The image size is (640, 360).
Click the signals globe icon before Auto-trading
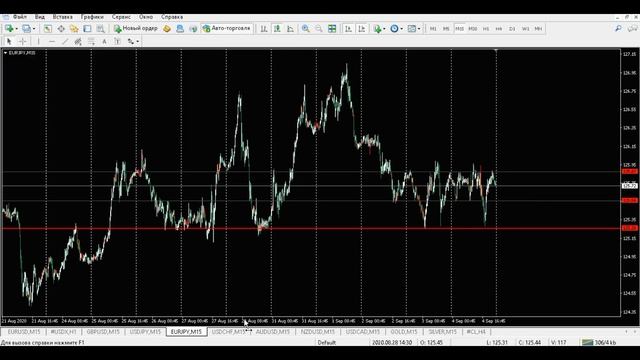[x=193, y=29]
